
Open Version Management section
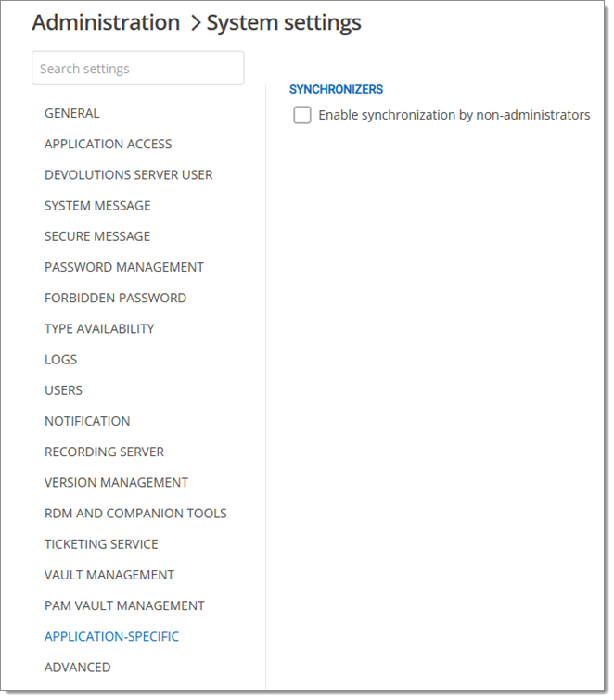coord(116,482)
